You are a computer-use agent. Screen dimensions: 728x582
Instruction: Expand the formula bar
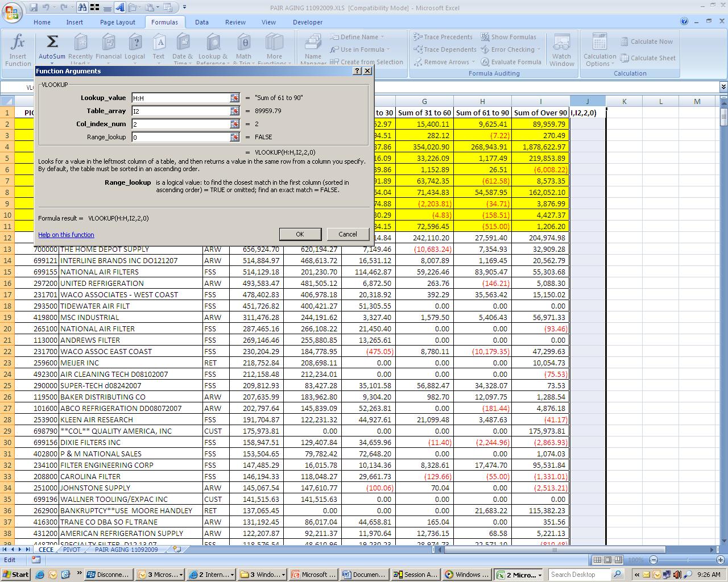pyautogui.click(x=723, y=87)
